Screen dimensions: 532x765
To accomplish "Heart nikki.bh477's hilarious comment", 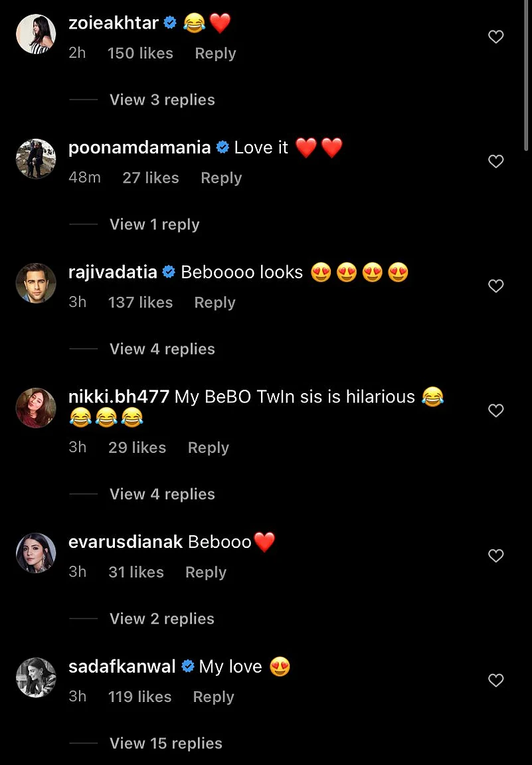I will coord(496,411).
